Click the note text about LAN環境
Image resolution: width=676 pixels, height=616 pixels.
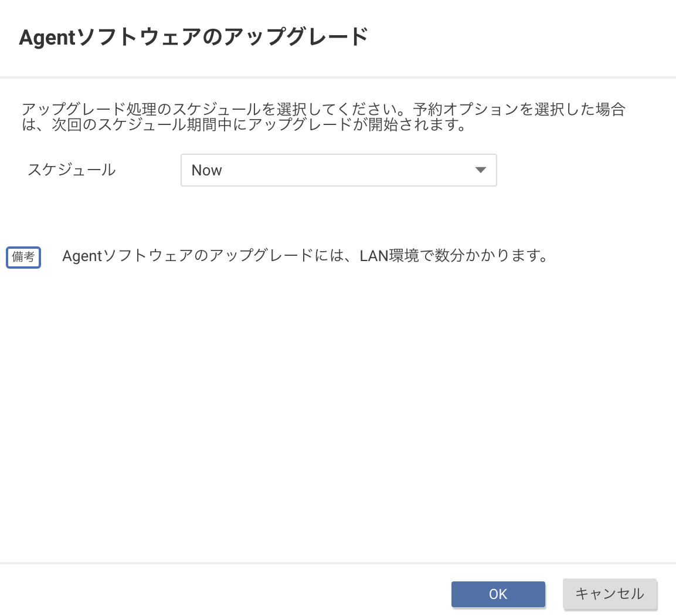tap(305, 256)
